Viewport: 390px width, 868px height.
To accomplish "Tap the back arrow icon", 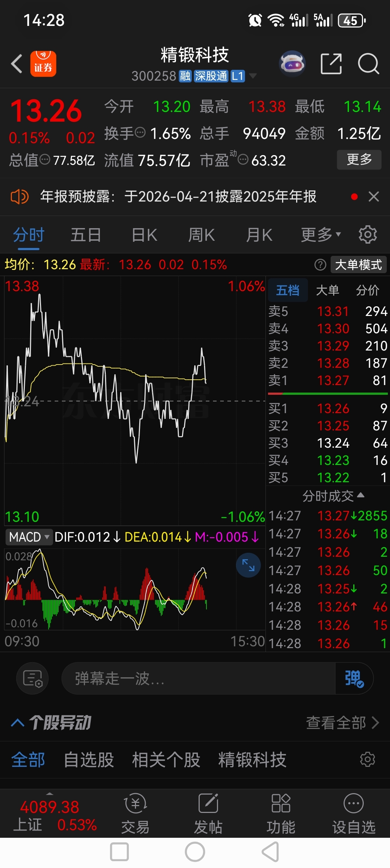I will click(x=17, y=64).
